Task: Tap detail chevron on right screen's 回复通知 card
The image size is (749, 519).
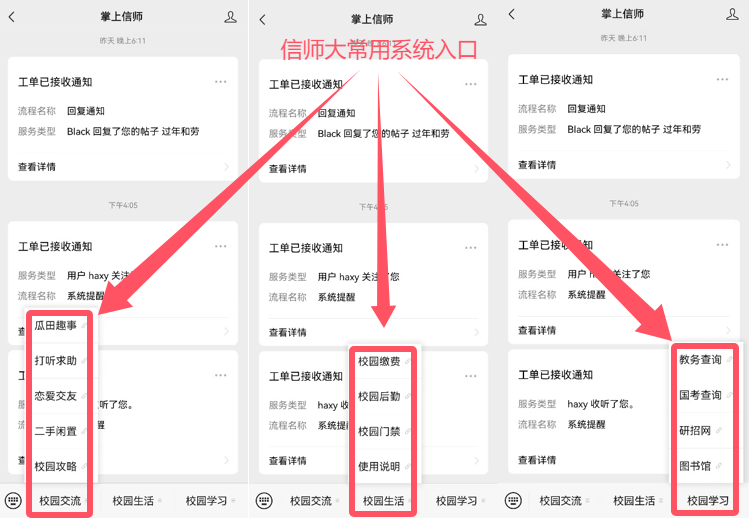Action: [728, 165]
